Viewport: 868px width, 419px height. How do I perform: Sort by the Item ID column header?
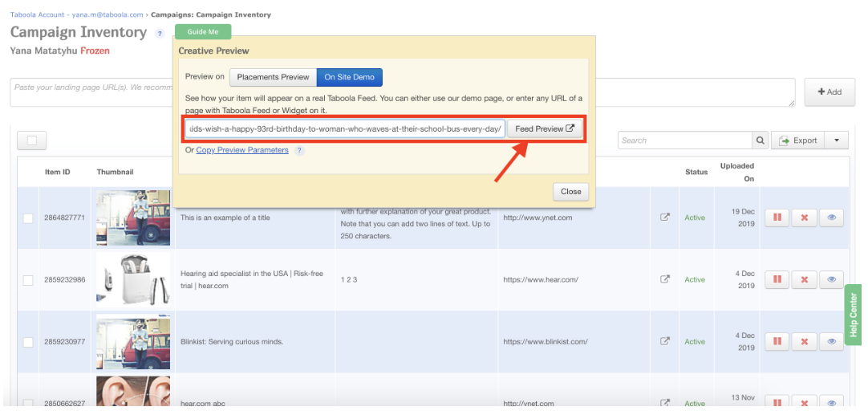[58, 173]
